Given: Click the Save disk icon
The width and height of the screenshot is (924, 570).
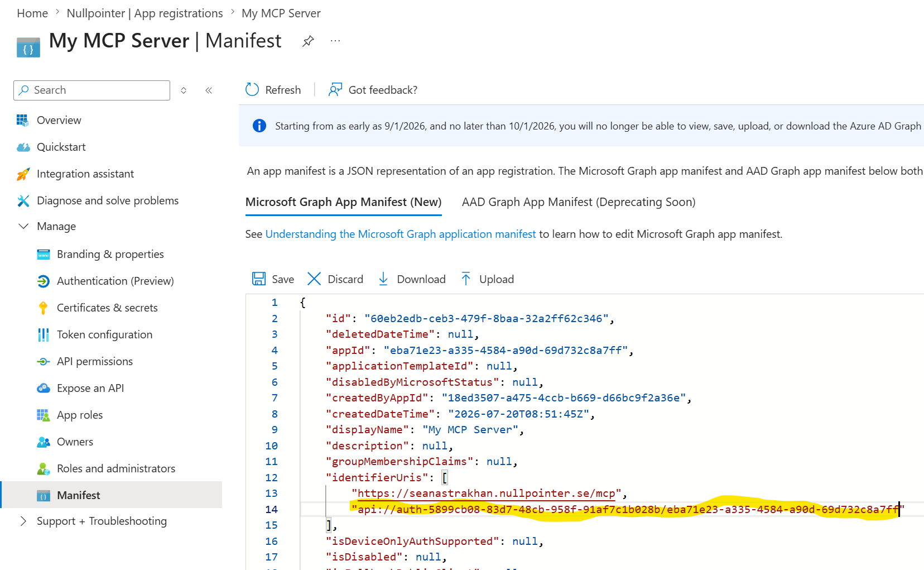Looking at the screenshot, I should [259, 279].
